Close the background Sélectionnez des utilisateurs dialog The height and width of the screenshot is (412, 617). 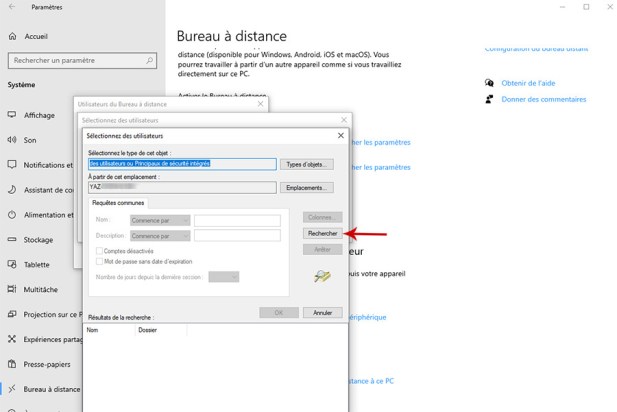(x=344, y=120)
